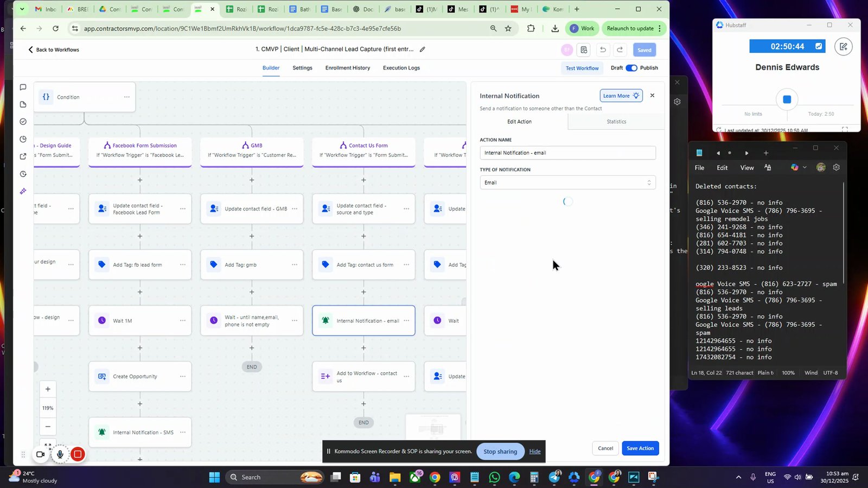Image resolution: width=868 pixels, height=488 pixels.
Task: Open the Chrome extensions puzzle icon
Action: (x=531, y=29)
